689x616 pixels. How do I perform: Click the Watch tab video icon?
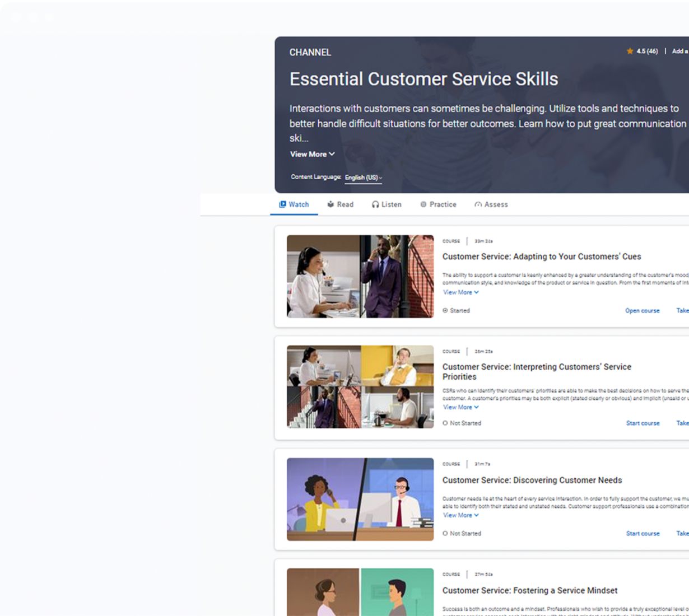coord(283,204)
